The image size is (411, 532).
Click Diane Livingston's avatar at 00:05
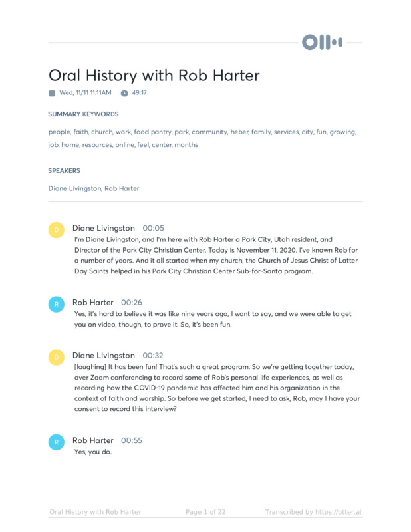tap(57, 230)
